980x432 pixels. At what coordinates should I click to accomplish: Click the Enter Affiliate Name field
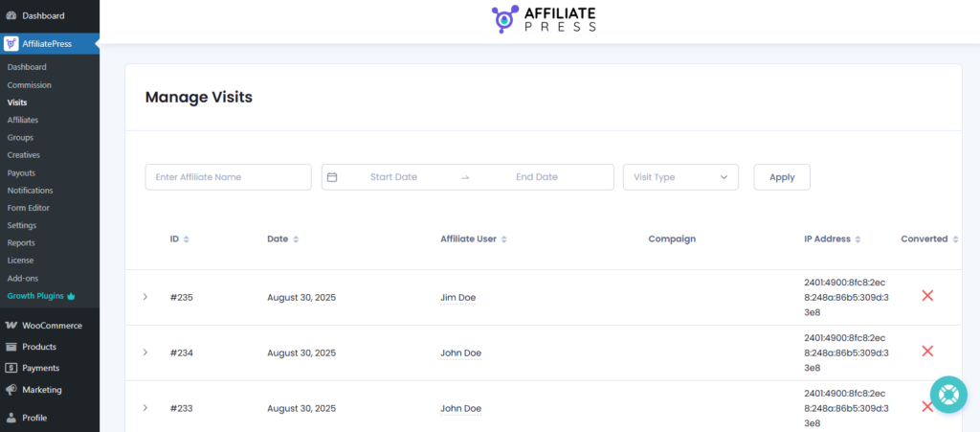tap(228, 177)
